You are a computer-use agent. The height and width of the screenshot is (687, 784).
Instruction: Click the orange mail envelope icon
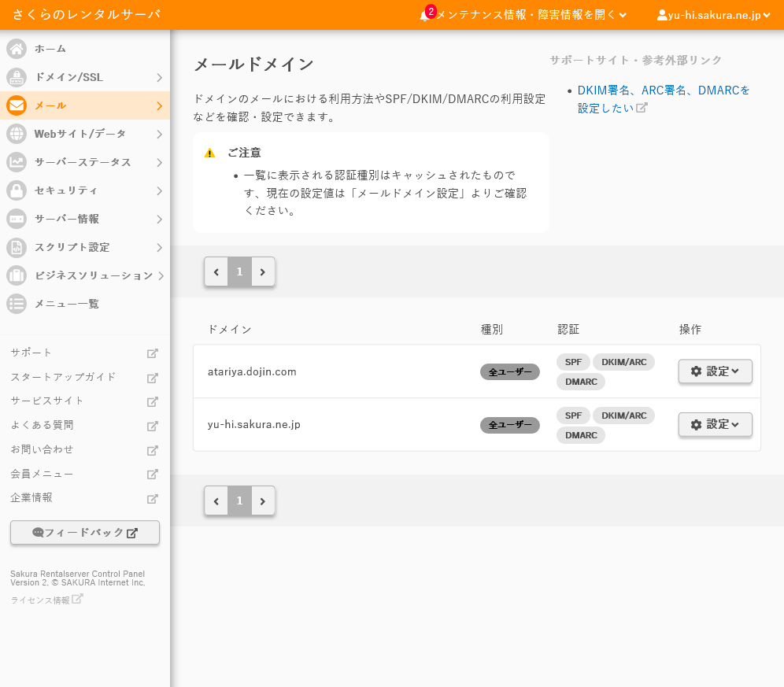(17, 105)
